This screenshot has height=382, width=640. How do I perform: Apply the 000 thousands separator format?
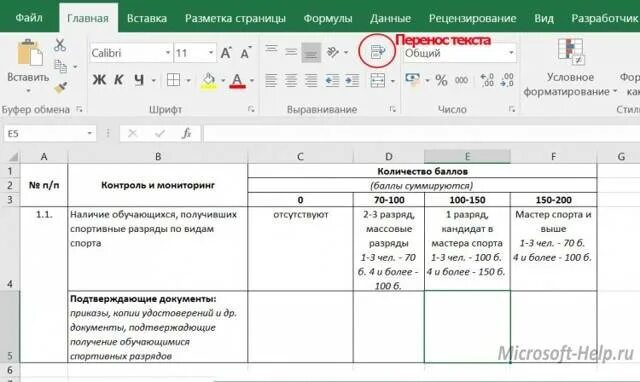pyautogui.click(x=462, y=80)
